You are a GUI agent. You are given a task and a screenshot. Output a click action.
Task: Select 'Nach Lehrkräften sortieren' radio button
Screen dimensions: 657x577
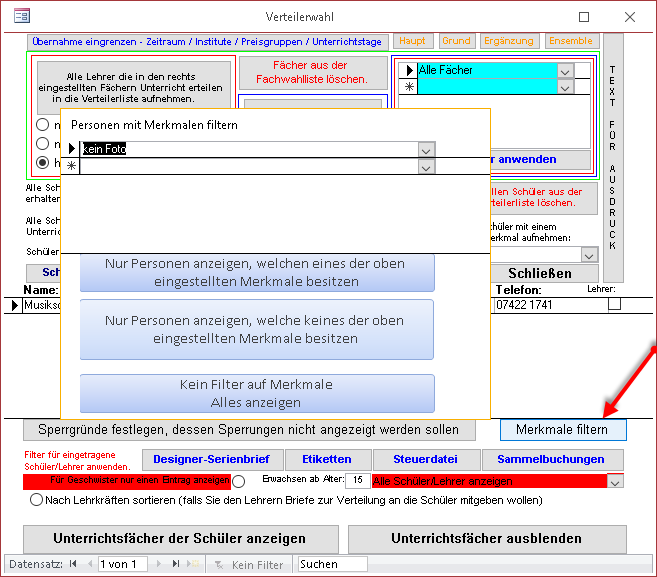click(37, 499)
